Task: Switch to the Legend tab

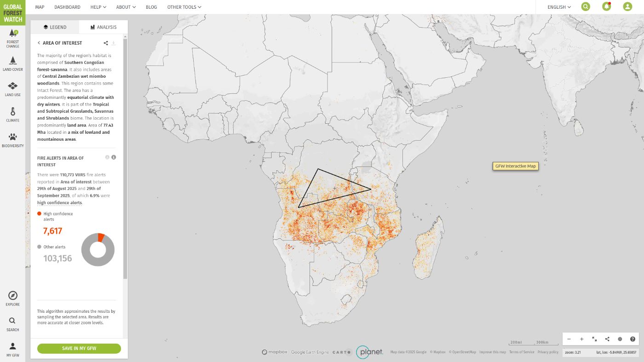Action: click(55, 27)
